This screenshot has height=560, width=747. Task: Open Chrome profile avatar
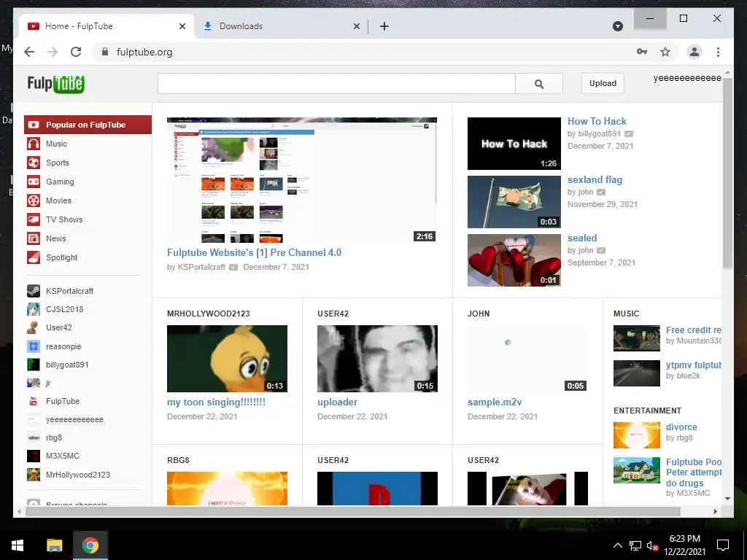click(694, 52)
